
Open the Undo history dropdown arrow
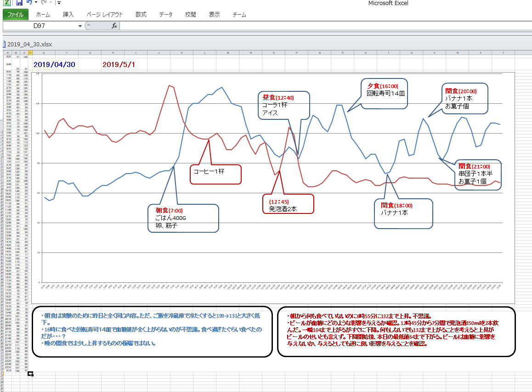click(36, 3)
